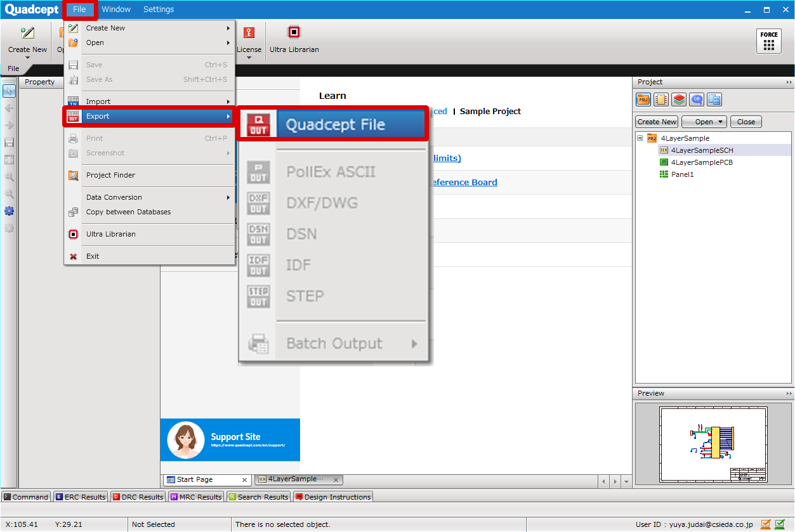The width and height of the screenshot is (795, 532).
Task: Select the PRJ project filter icon
Action: pos(643,100)
